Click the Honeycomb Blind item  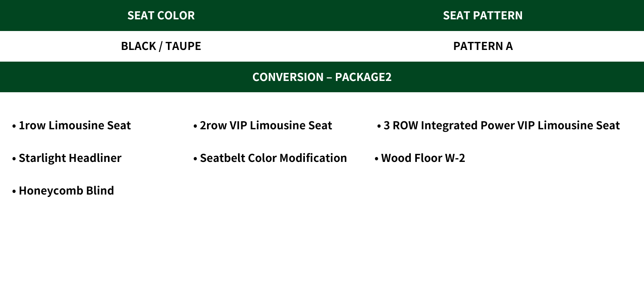click(66, 191)
